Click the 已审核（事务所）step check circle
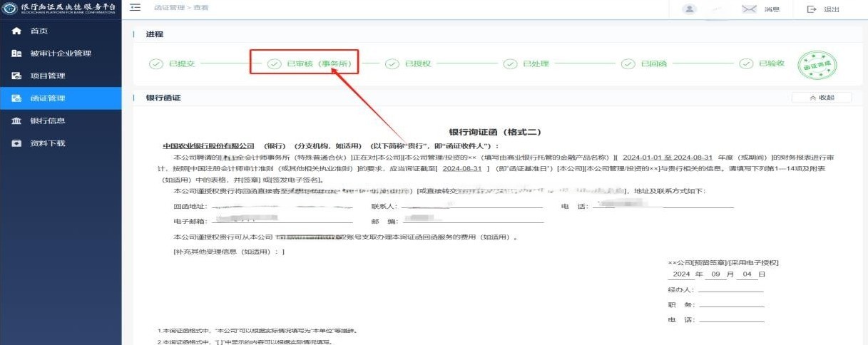This screenshot has width=868, height=345. (274, 64)
